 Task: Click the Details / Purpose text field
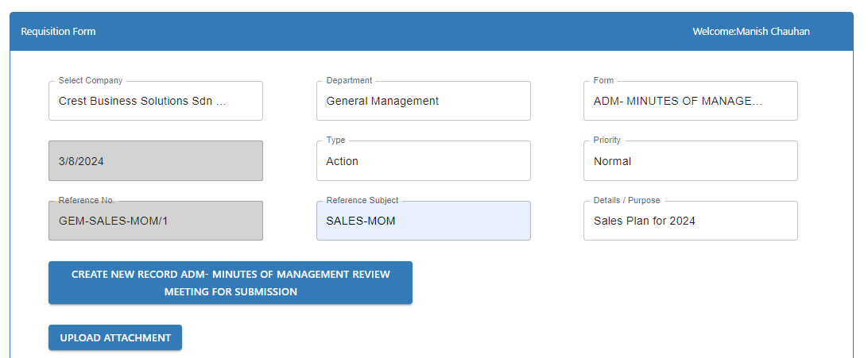[690, 221]
